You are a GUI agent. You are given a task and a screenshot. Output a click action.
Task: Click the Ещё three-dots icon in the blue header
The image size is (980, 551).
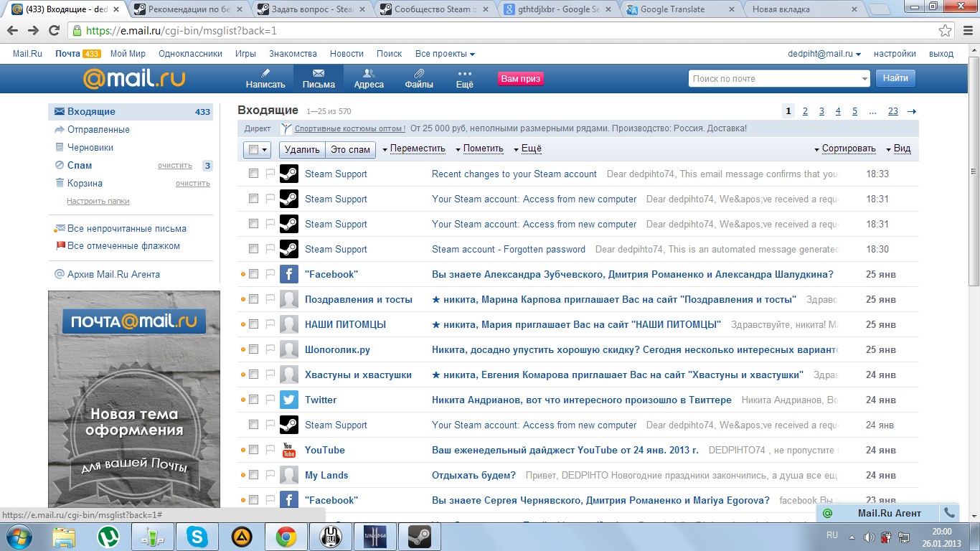point(465,73)
